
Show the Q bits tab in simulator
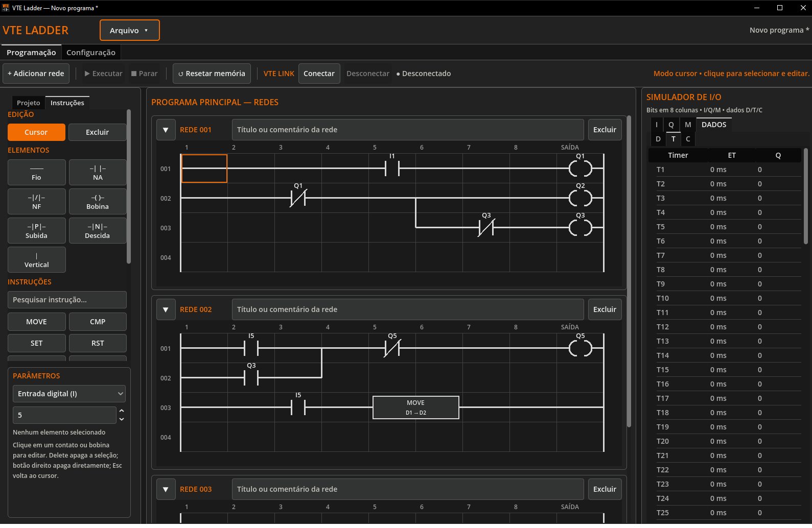click(x=671, y=125)
